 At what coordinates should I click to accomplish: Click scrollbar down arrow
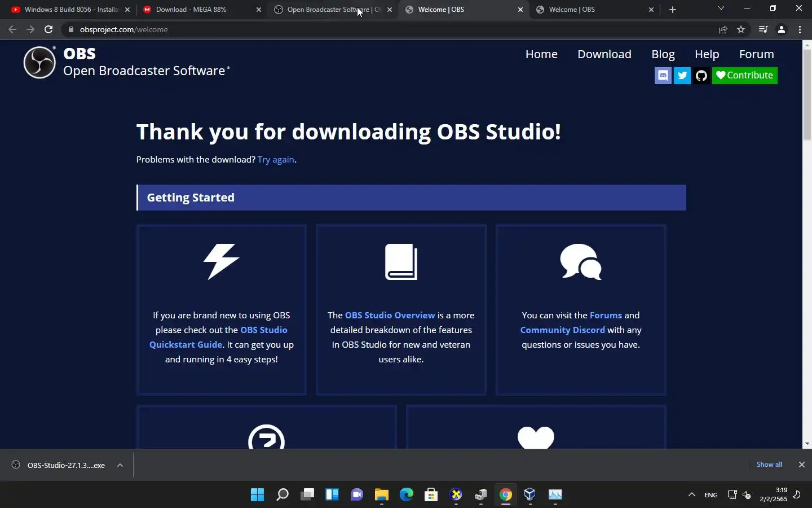pyautogui.click(x=807, y=444)
